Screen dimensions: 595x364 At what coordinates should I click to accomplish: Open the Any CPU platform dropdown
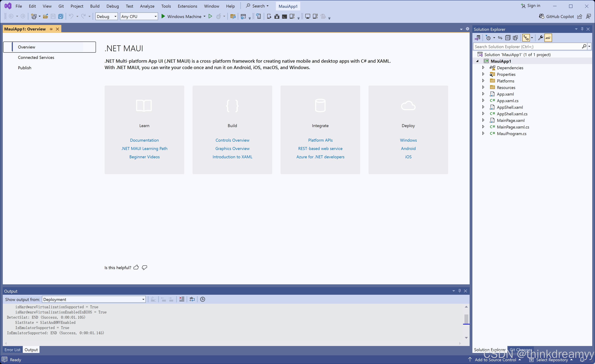[139, 16]
